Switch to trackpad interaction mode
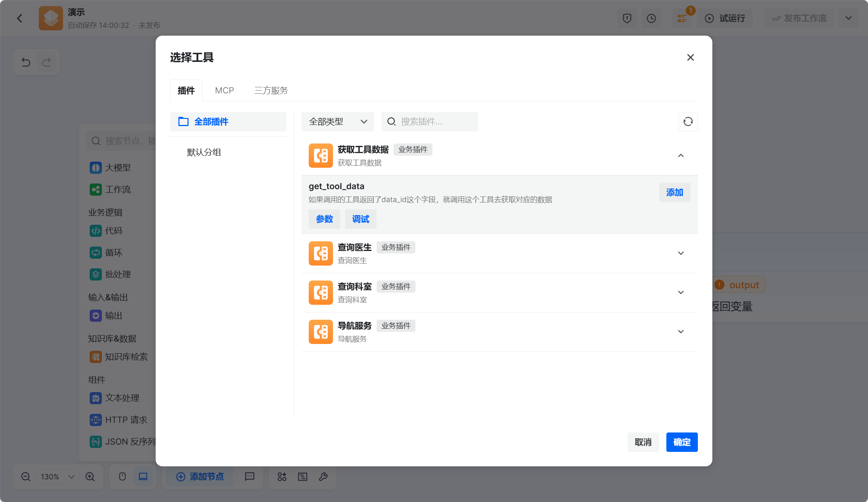868x502 pixels. tap(143, 477)
